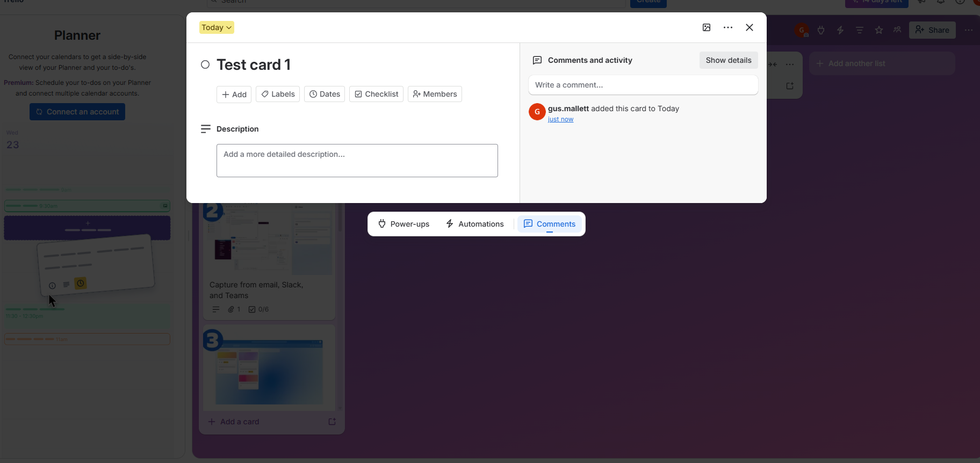This screenshot has height=463, width=980.
Task: Click the detailed description text box
Action: click(x=357, y=161)
